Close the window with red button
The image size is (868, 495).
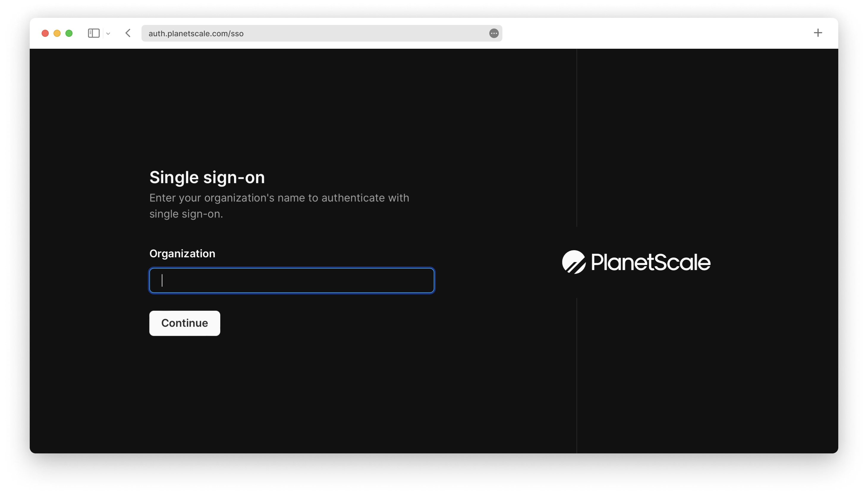click(x=45, y=33)
